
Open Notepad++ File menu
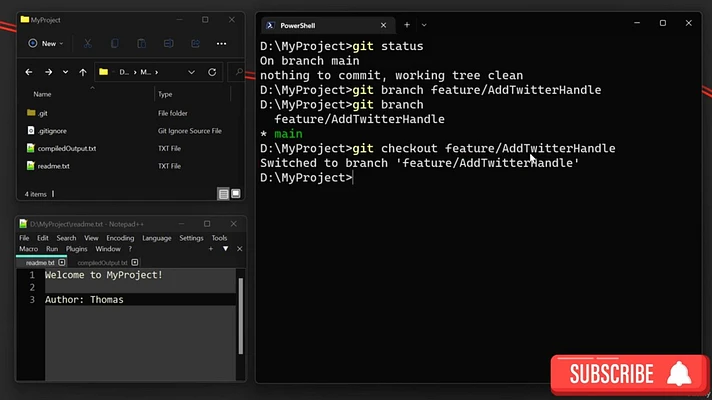point(24,238)
